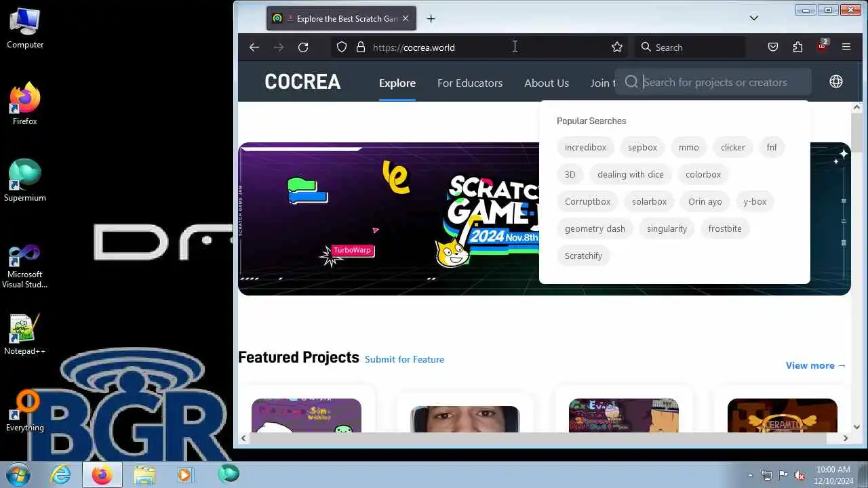
Task: Select the clicker popular search tag
Action: click(x=733, y=147)
